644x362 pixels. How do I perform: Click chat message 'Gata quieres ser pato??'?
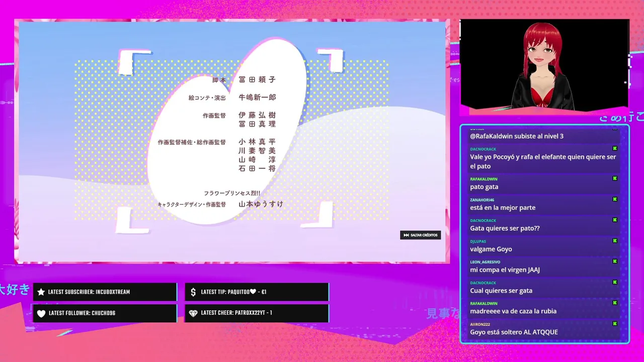[x=505, y=228]
